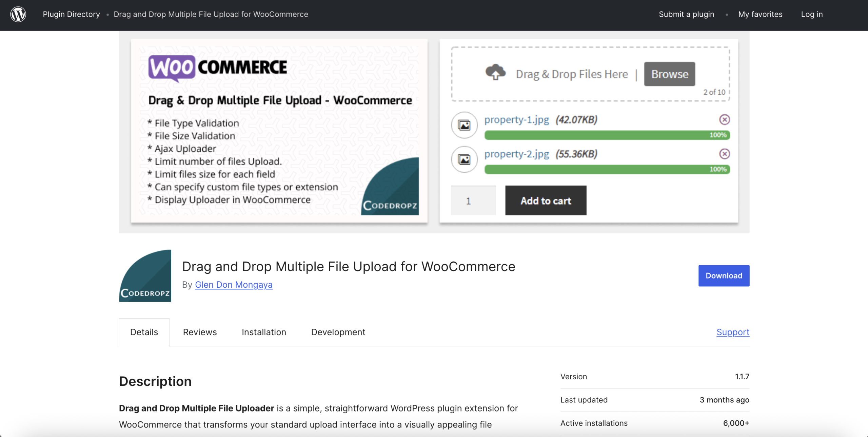Open author Glen Don Mongaya's profile
The image size is (868, 437).
pos(234,285)
